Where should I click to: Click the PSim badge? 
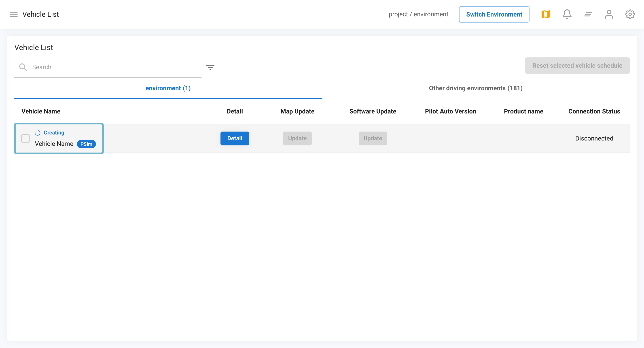[x=86, y=144]
